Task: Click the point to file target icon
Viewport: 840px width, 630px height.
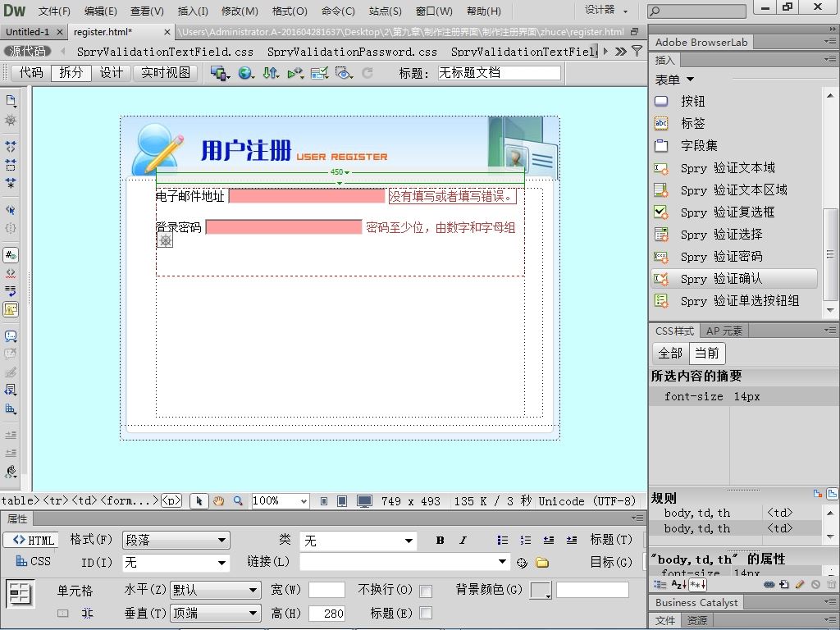Action: (x=522, y=563)
